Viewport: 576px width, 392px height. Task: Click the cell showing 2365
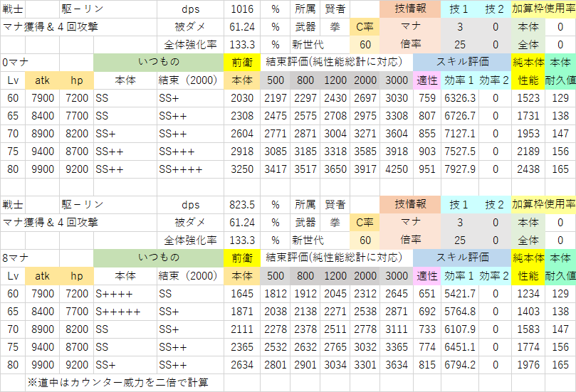(242, 347)
